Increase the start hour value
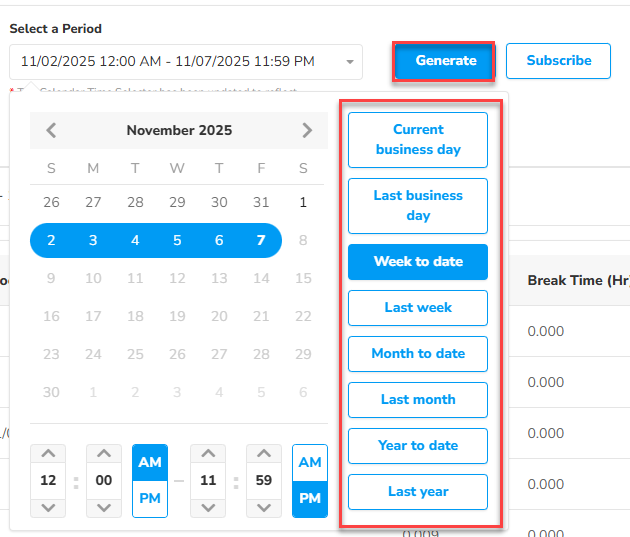Screen dimensions: 630x537 pyautogui.click(x=48, y=455)
